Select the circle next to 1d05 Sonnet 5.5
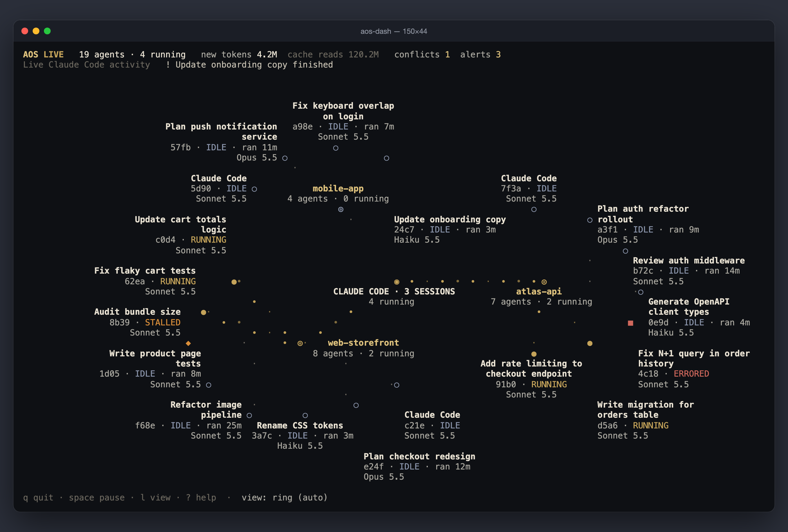This screenshot has height=532, width=788. click(209, 385)
